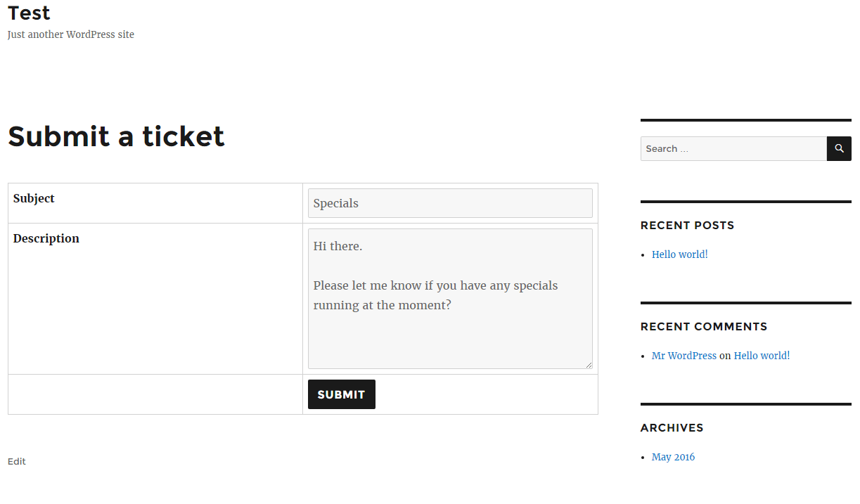Click the Subject field containing Specials
The height and width of the screenshot is (504, 860).
(x=450, y=203)
